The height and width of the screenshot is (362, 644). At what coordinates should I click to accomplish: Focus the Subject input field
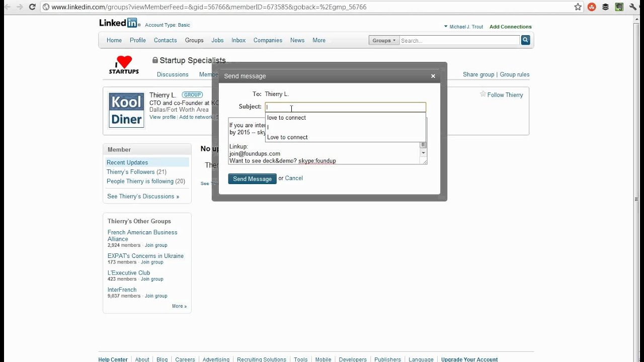tap(345, 107)
